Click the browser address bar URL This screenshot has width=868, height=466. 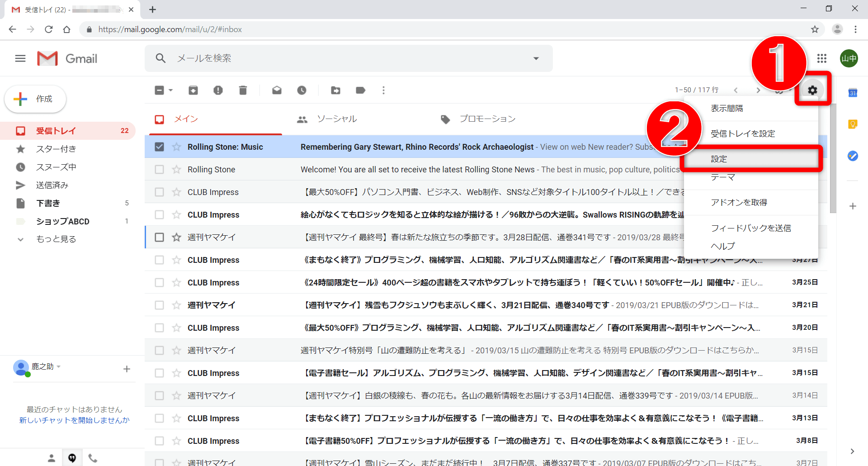(170, 29)
